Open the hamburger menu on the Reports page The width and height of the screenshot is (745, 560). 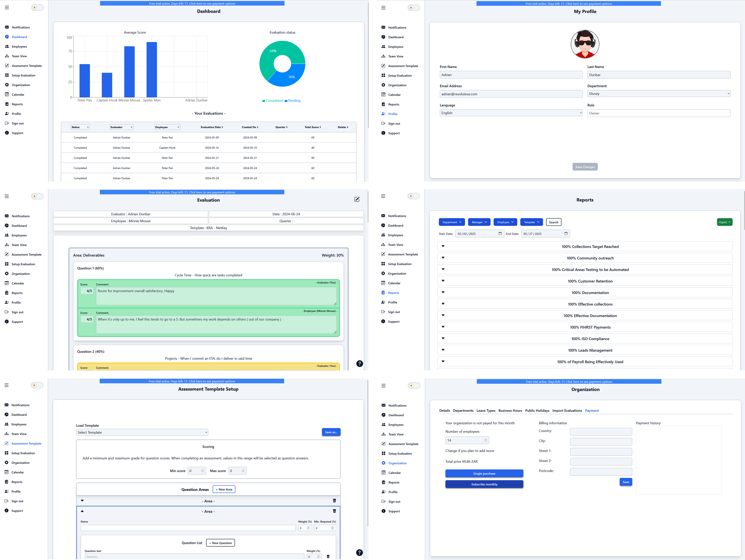pyautogui.click(x=383, y=196)
